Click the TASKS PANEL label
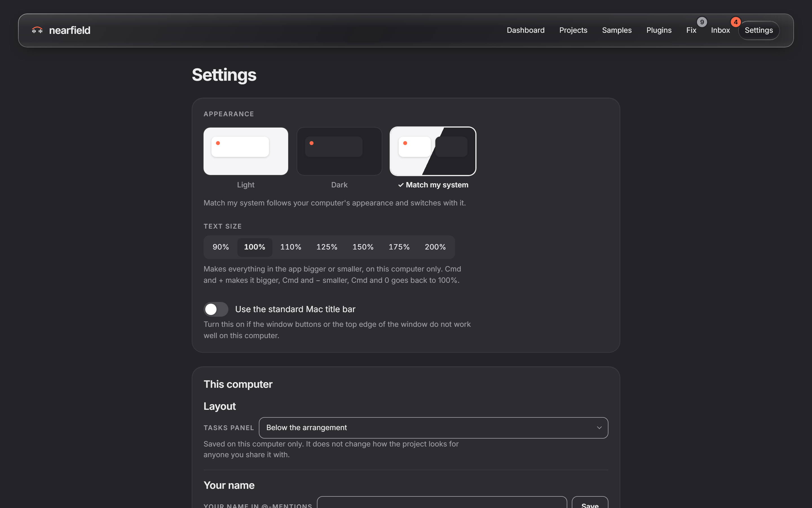 coord(229,428)
